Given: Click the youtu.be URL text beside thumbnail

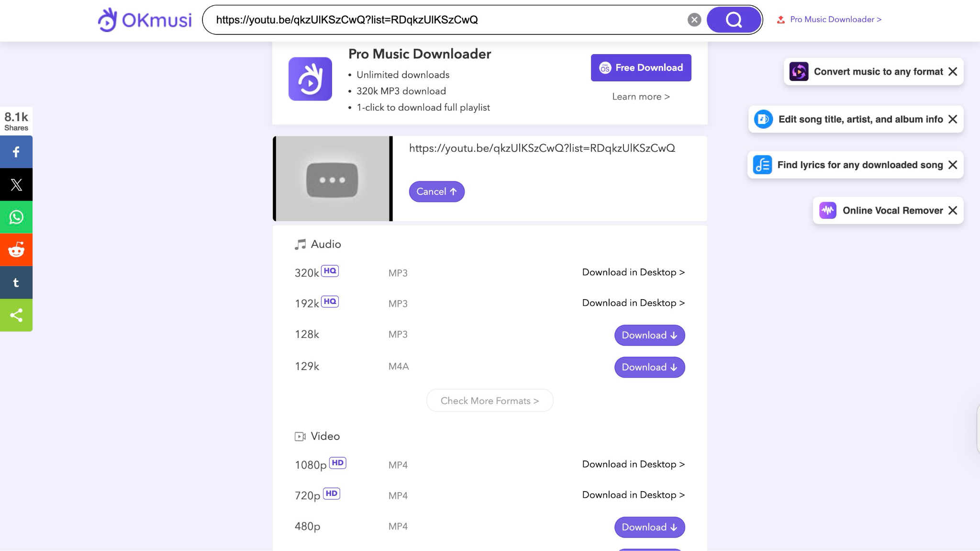Looking at the screenshot, I should (x=542, y=148).
